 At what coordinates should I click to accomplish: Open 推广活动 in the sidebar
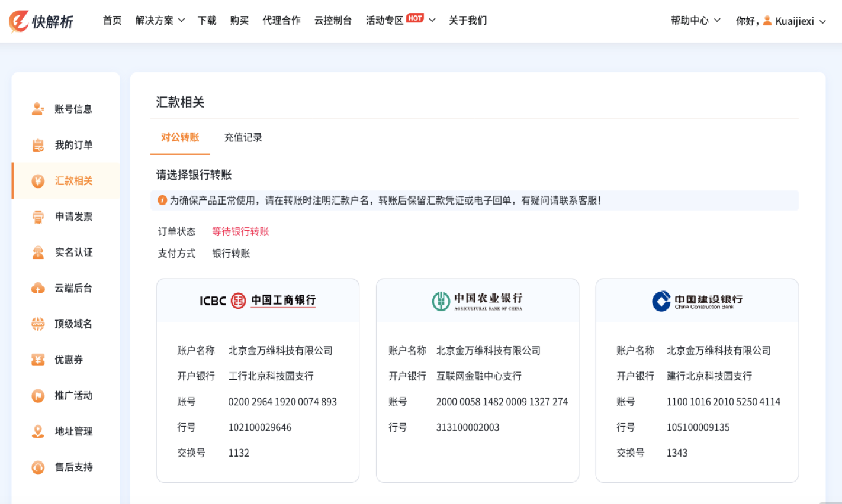pos(73,396)
